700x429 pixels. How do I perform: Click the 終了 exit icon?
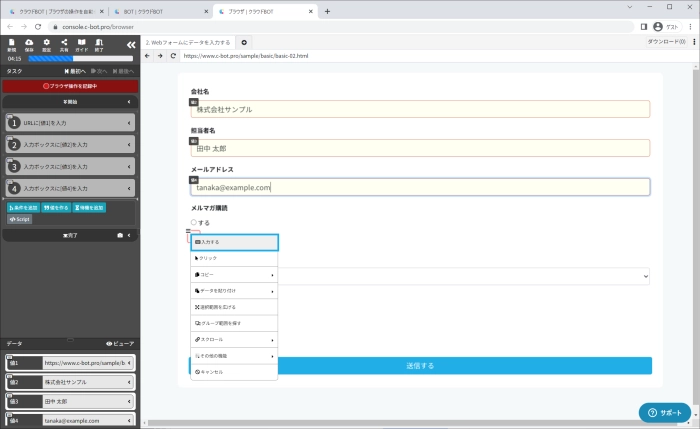coord(98,44)
